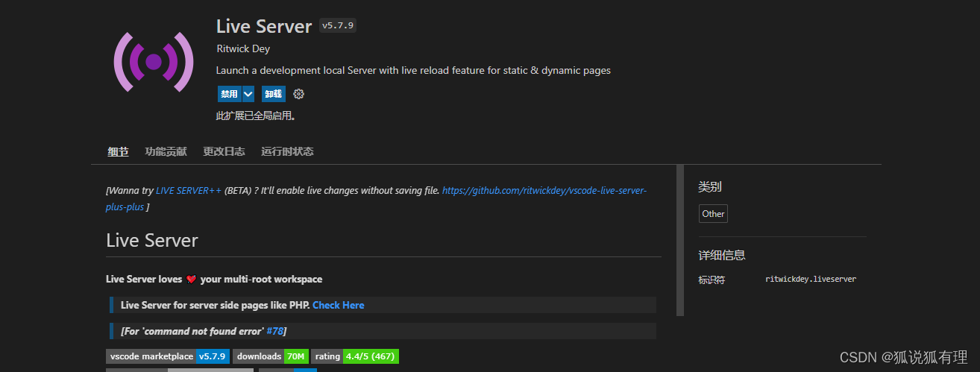The image size is (980, 372).
Task: Click the 详细信息 heading
Action: point(721,255)
